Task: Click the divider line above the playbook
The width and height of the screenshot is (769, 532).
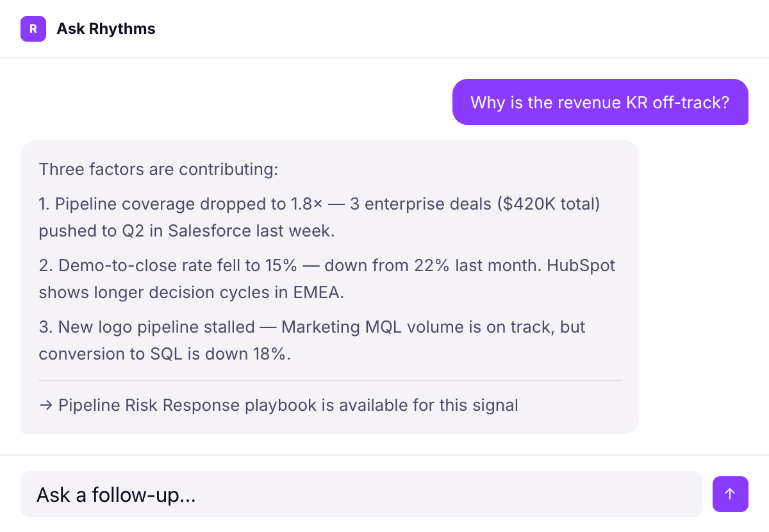Action: tap(330, 381)
